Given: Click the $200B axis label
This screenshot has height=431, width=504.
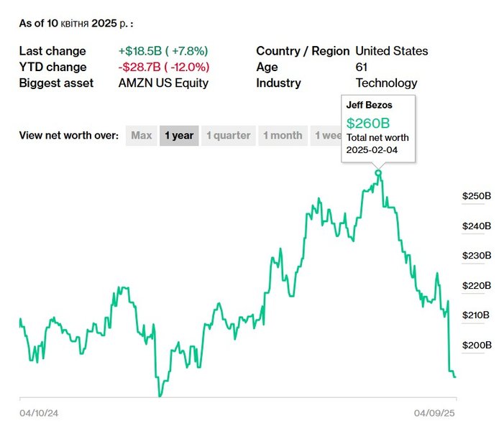Looking at the screenshot, I should pos(476,345).
